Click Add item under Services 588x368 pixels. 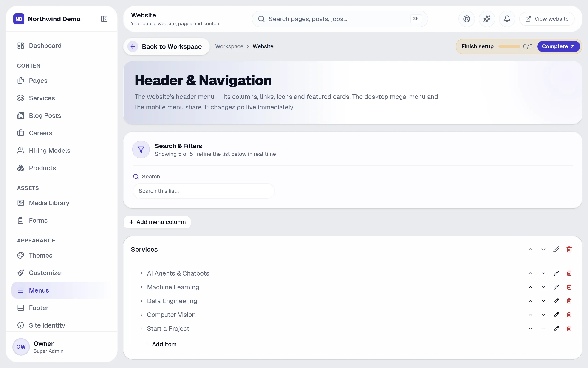coord(161,345)
